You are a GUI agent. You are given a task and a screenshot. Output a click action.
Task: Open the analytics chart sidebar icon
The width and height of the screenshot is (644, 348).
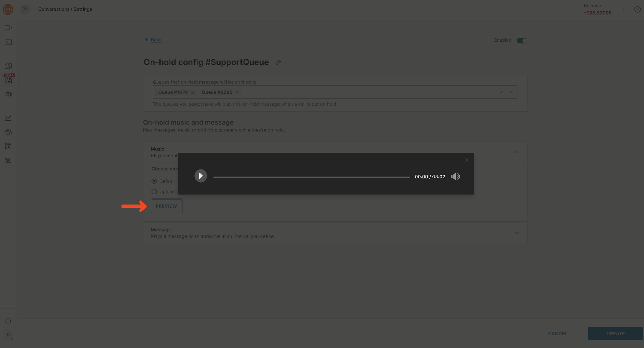point(8,118)
